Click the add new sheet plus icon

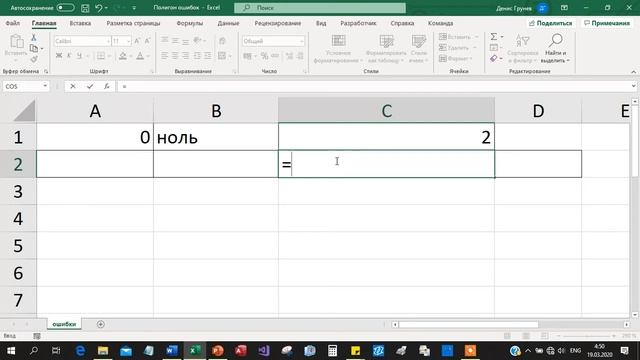point(101,324)
